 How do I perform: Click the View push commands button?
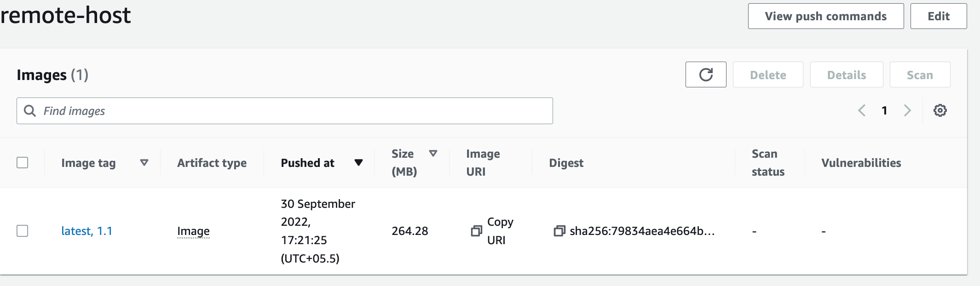pos(826,16)
